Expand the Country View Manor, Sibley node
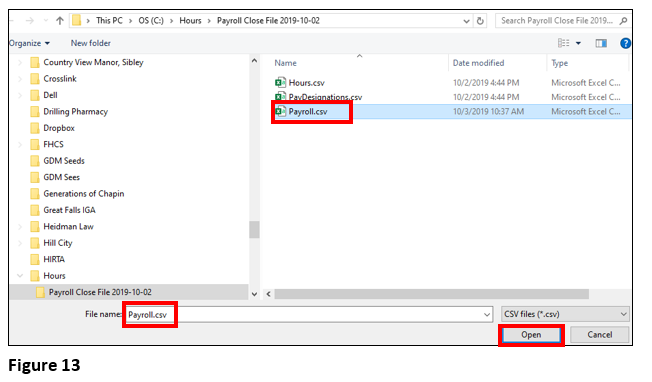This screenshot has height=382, width=652. pyautogui.click(x=20, y=62)
